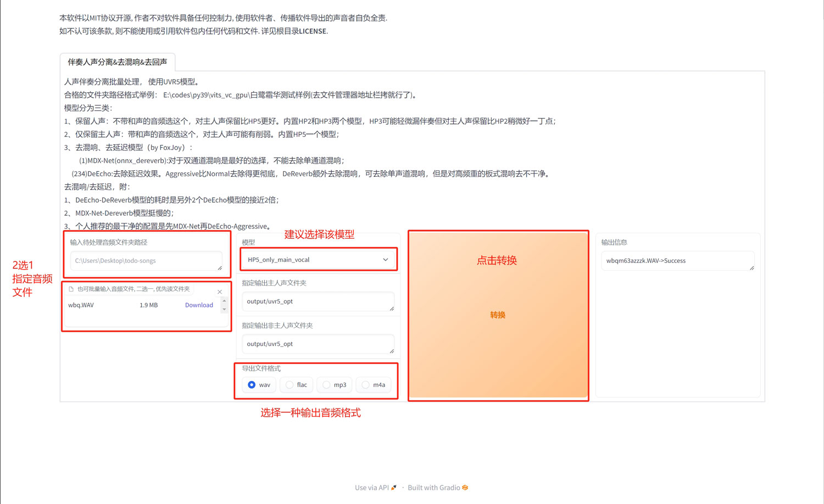Click the file list scrollbar down arrow
The image size is (824, 504).
click(224, 310)
